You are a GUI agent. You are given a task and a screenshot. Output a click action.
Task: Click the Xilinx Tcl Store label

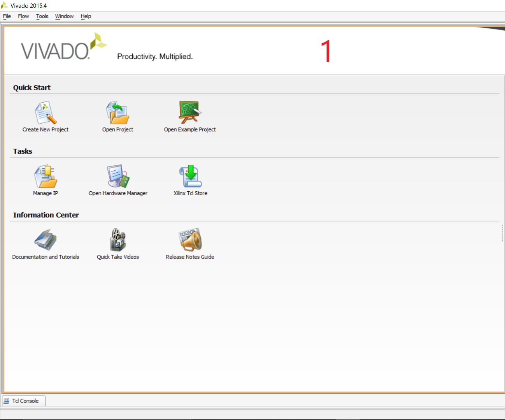(x=190, y=193)
